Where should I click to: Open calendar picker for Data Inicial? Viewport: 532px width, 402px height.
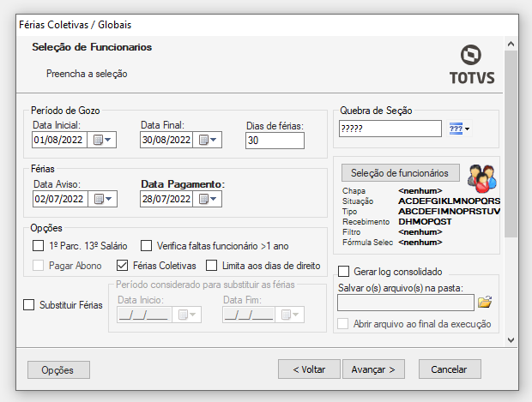pos(102,140)
